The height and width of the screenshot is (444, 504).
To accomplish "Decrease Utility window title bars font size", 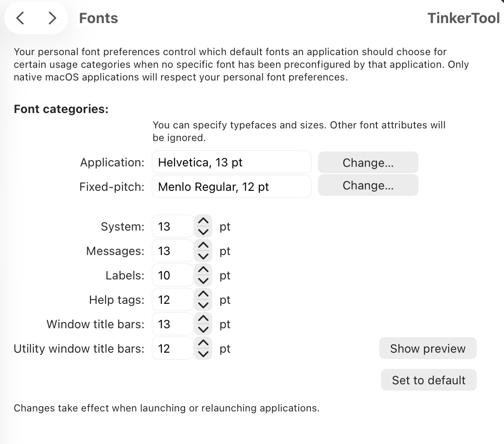I will click(204, 354).
